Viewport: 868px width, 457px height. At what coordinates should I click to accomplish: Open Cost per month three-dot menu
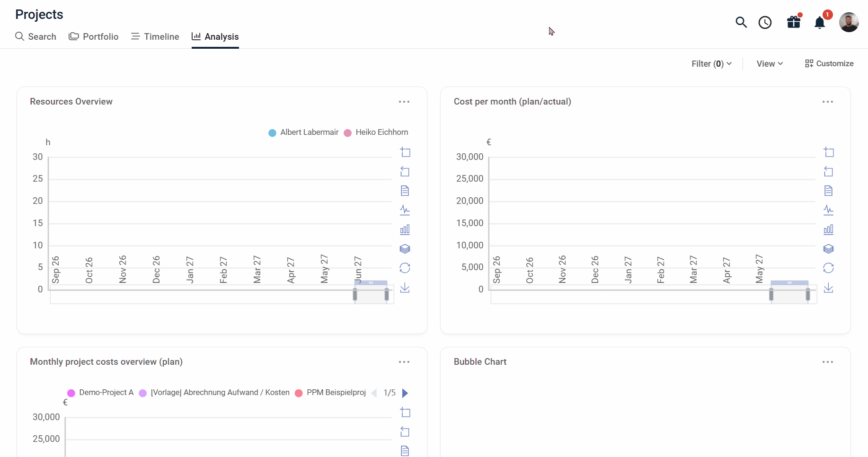(x=828, y=102)
